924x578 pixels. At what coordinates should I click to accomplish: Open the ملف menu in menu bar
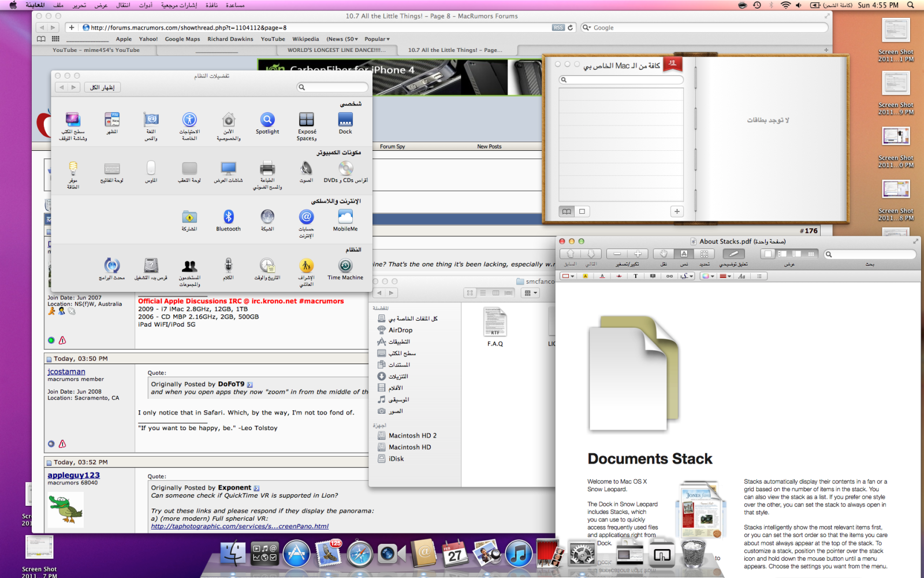point(58,5)
